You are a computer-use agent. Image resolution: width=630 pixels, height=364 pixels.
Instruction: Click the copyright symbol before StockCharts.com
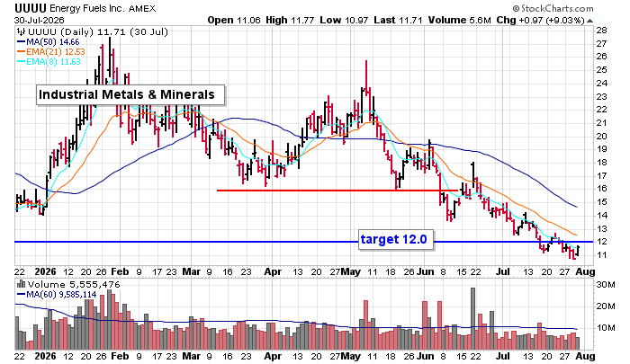pyautogui.click(x=516, y=8)
